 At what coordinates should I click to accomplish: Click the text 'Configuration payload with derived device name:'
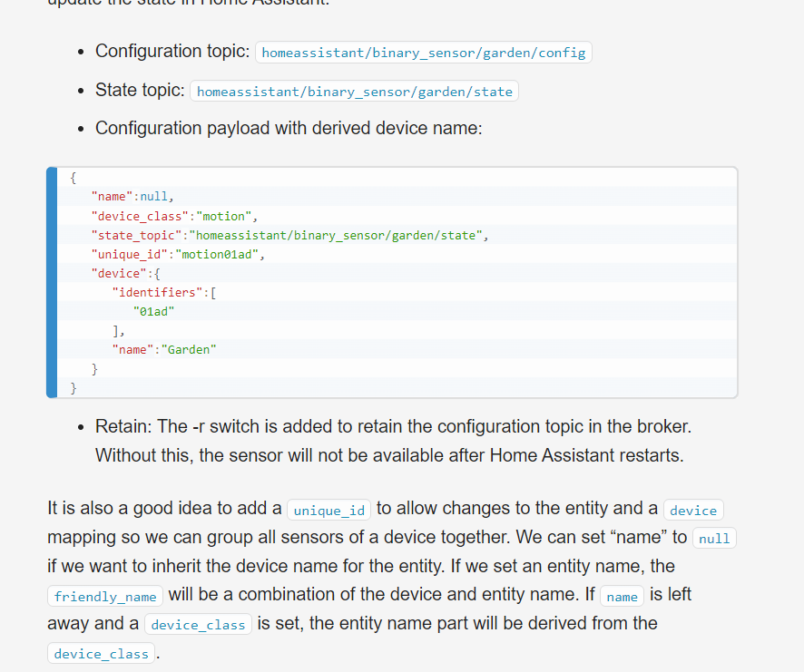point(289,128)
